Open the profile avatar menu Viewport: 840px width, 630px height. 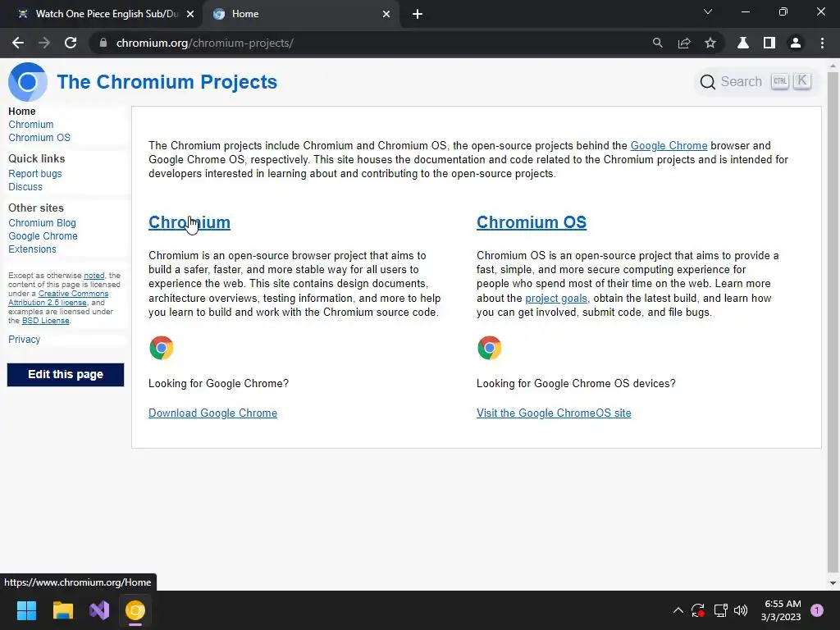tap(796, 43)
